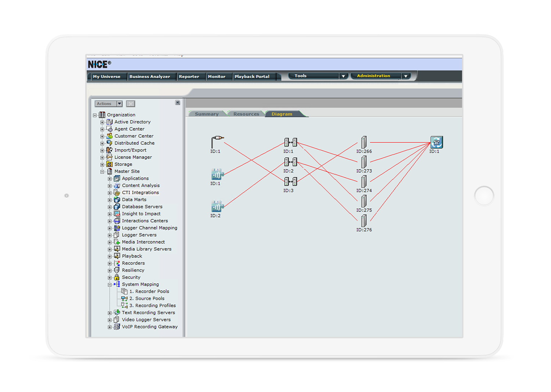This screenshot has width=551, height=392.
Task: Select logger server node ID:274
Action: (364, 181)
